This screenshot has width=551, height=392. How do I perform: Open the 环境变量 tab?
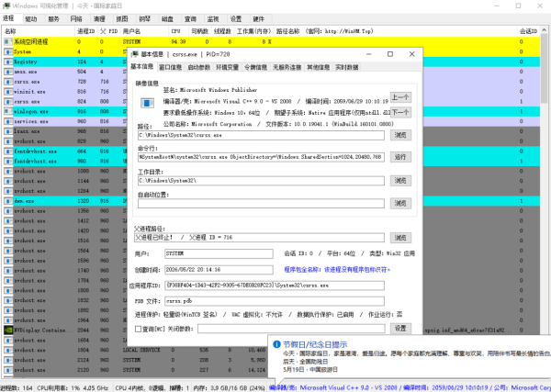(227, 67)
